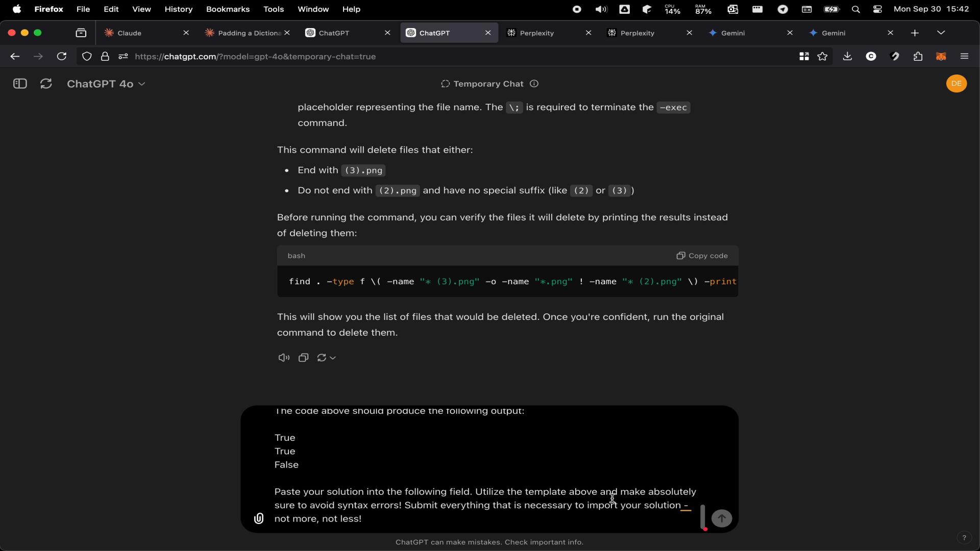980x551 pixels.
Task: Go back with the browser back arrow
Action: (x=15, y=57)
